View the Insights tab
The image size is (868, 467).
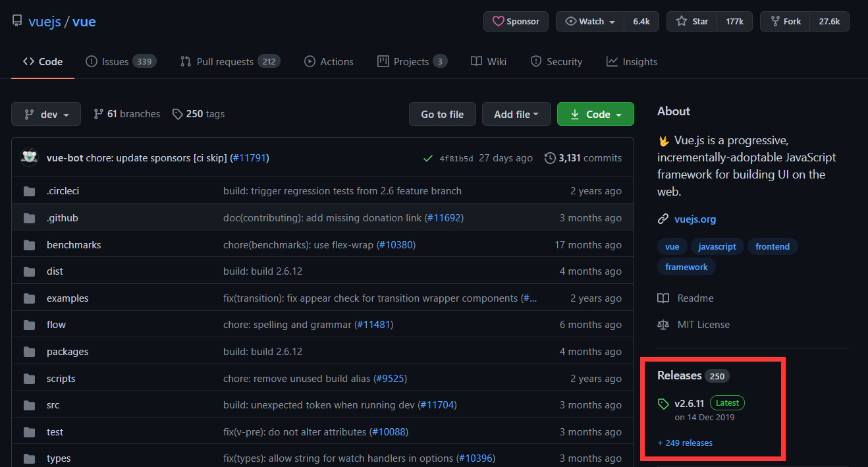coord(632,61)
